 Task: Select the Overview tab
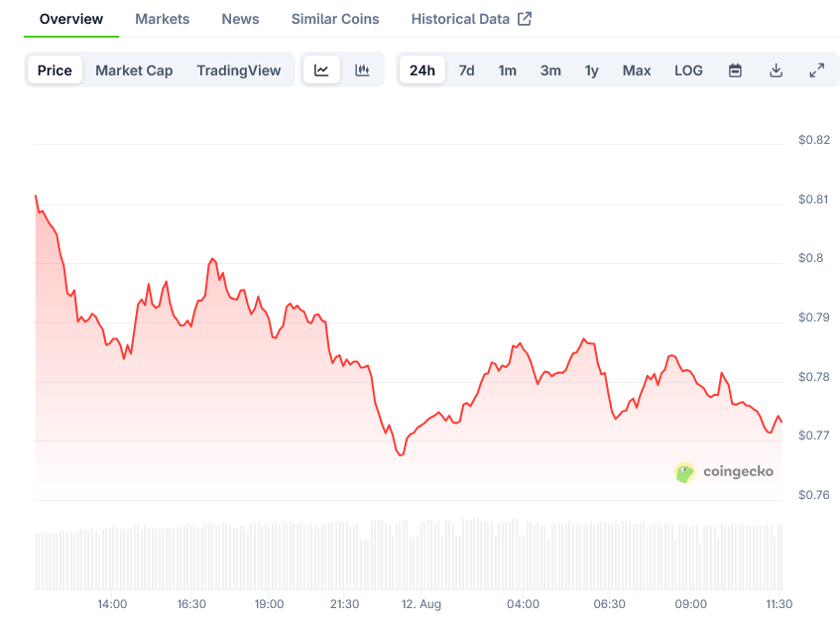click(x=70, y=19)
